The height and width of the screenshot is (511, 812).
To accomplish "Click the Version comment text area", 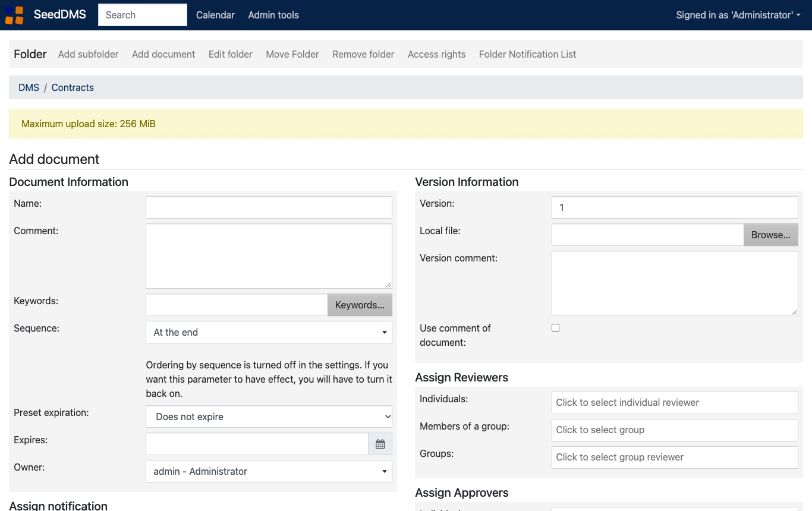I will coord(675,283).
